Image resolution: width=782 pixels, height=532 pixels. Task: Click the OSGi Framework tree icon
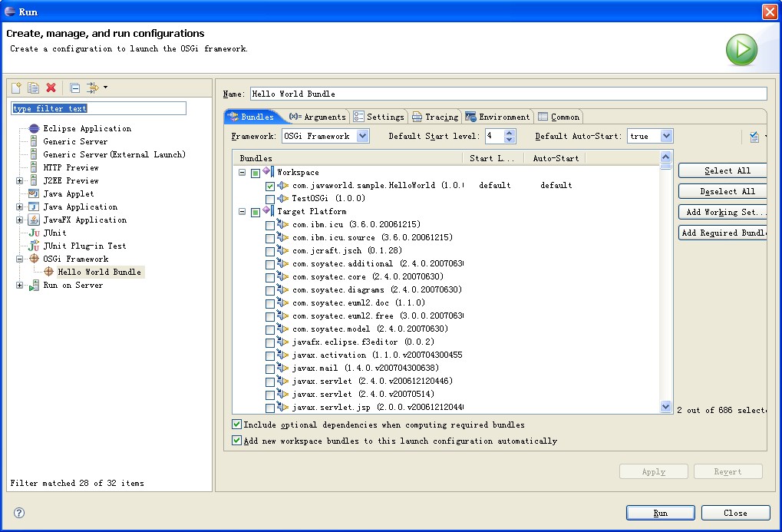point(34,259)
